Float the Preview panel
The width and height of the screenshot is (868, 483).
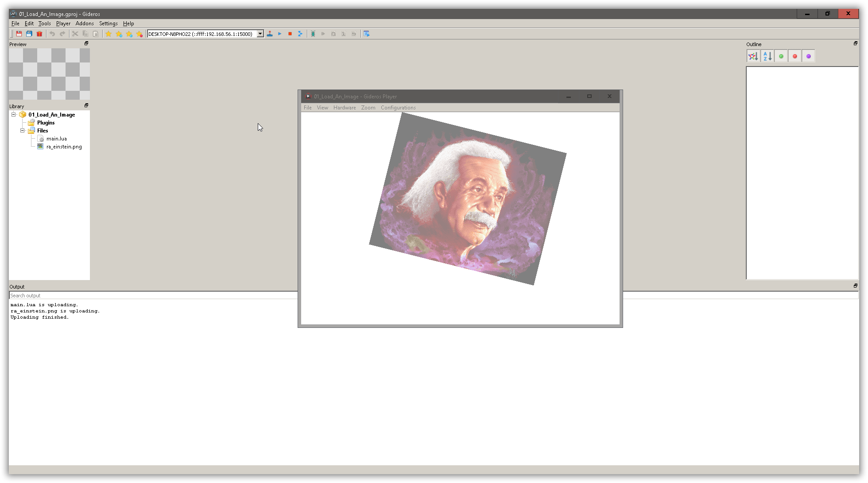click(86, 43)
